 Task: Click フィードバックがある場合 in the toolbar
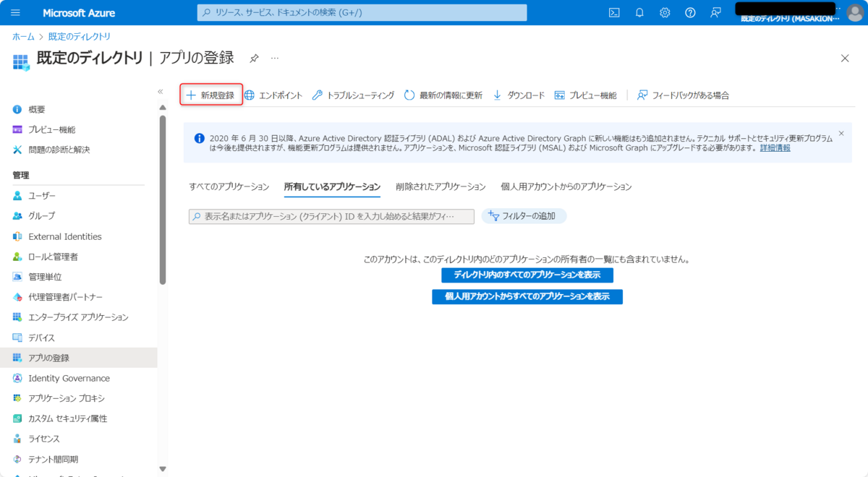683,95
